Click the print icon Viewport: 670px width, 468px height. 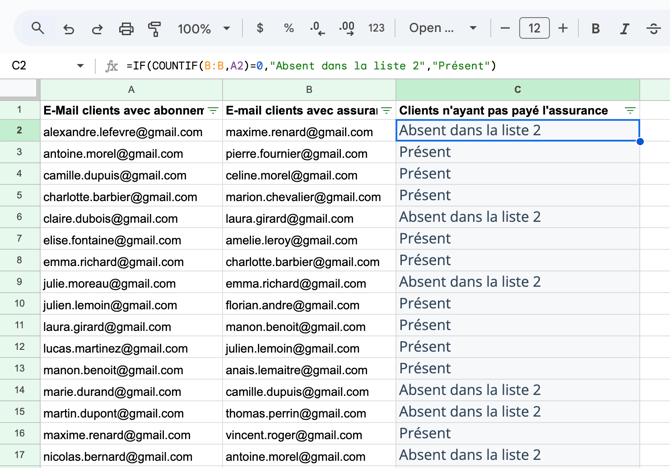coord(126,29)
